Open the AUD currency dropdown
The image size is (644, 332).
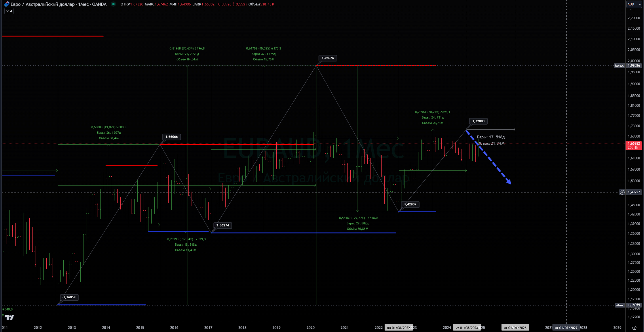(634, 4)
